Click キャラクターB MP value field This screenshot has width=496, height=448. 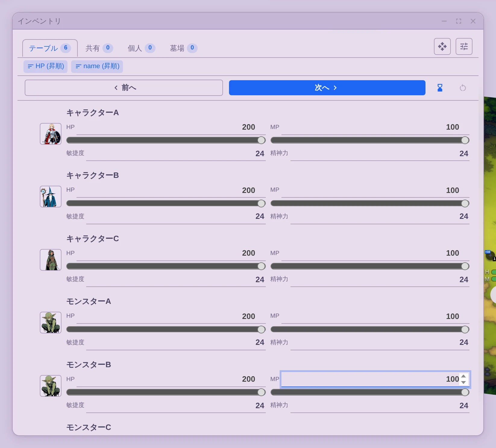tap(375, 190)
